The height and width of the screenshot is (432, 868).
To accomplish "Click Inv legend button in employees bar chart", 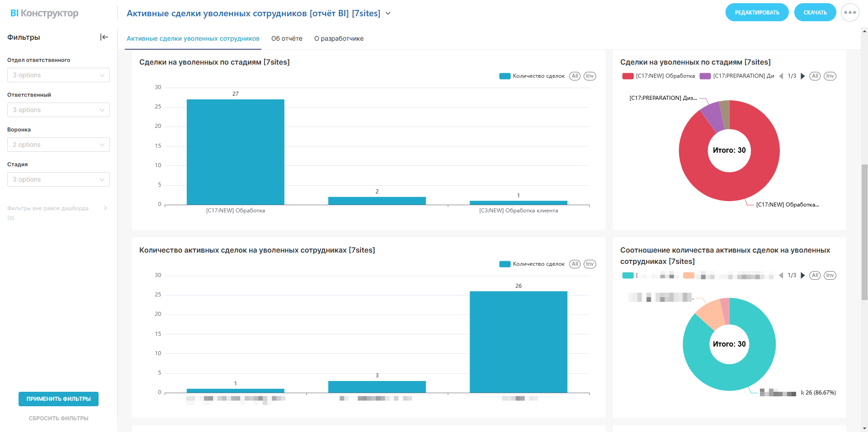I will pos(589,264).
